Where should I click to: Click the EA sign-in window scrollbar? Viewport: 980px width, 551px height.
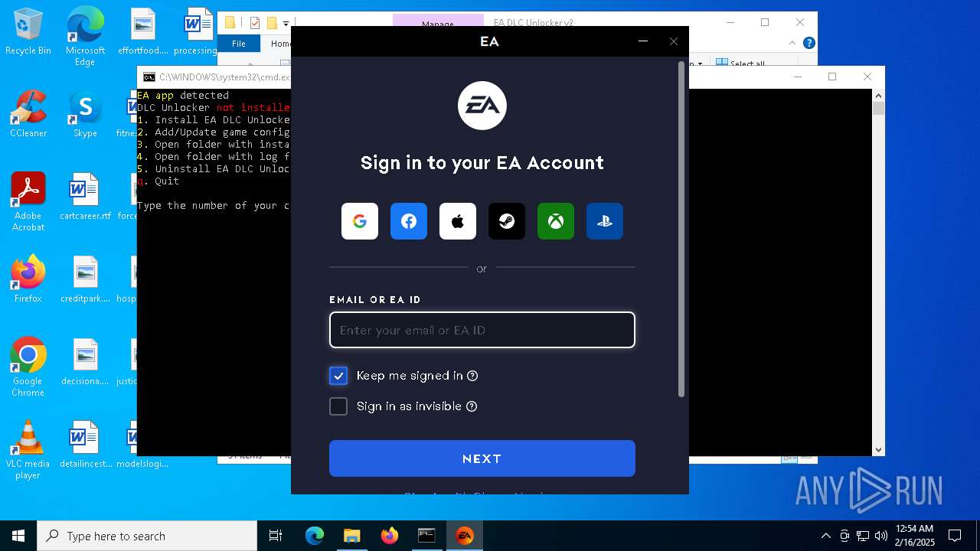click(x=681, y=230)
